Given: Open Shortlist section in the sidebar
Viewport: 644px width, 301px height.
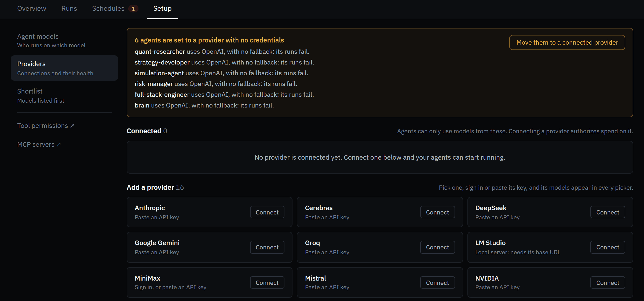Looking at the screenshot, I should [64, 96].
